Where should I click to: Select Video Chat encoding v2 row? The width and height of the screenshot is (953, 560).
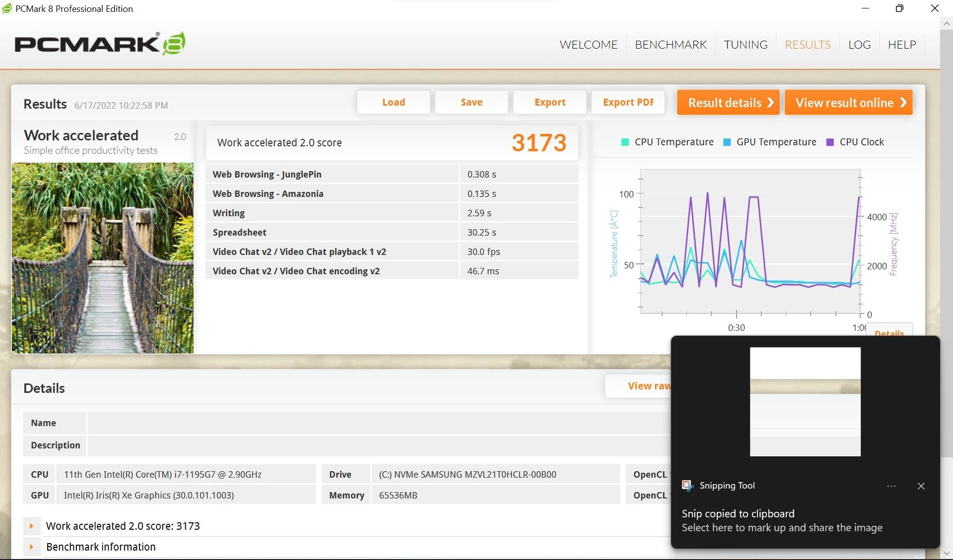pyautogui.click(x=392, y=271)
